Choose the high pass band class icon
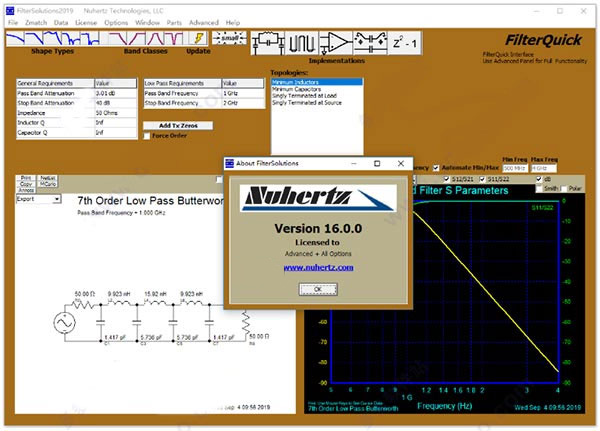This screenshot has width=600, height=431. click(136, 39)
